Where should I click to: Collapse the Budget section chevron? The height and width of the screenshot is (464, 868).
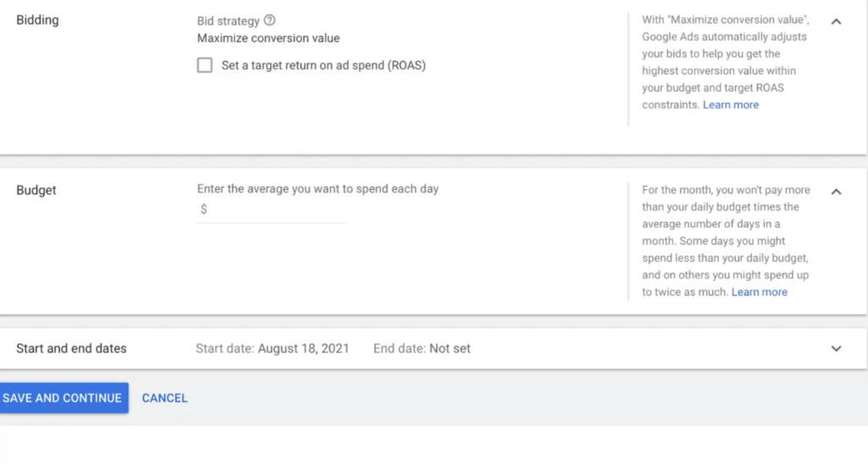click(x=836, y=191)
